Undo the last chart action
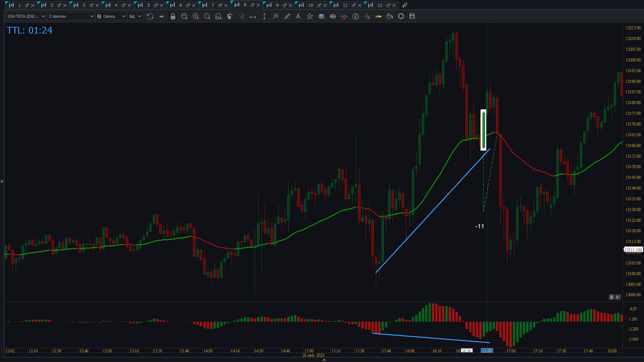This screenshot has width=644, height=362. click(x=230, y=16)
